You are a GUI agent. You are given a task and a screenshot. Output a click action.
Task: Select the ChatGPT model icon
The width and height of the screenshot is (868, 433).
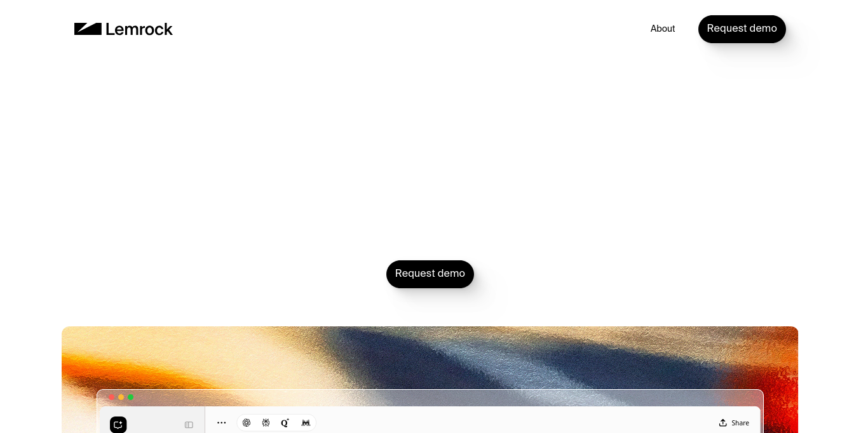tap(247, 423)
